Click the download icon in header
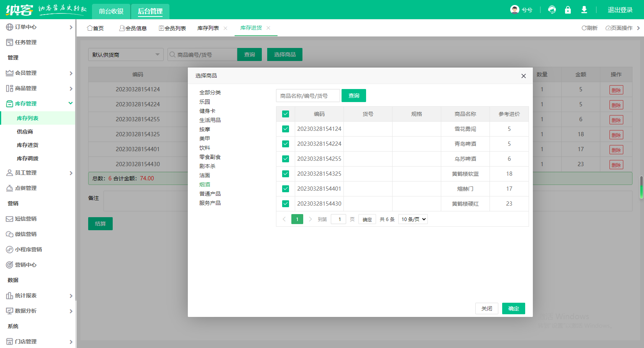644x348 pixels. (584, 10)
